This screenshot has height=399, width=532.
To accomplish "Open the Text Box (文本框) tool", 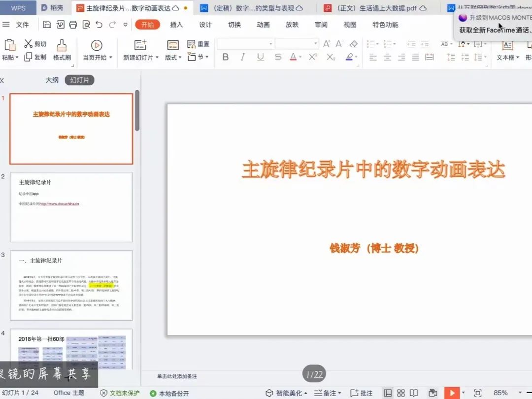I will (x=508, y=49).
